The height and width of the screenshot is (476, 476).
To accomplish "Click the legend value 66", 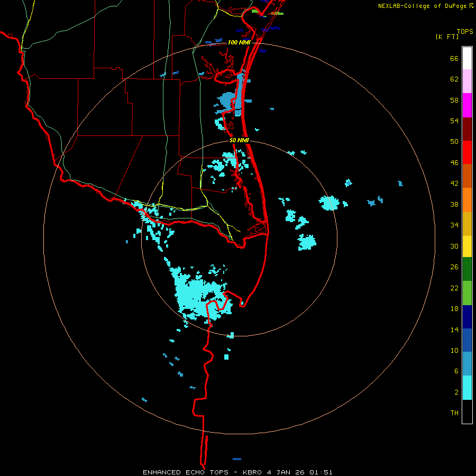I will click(x=454, y=58).
